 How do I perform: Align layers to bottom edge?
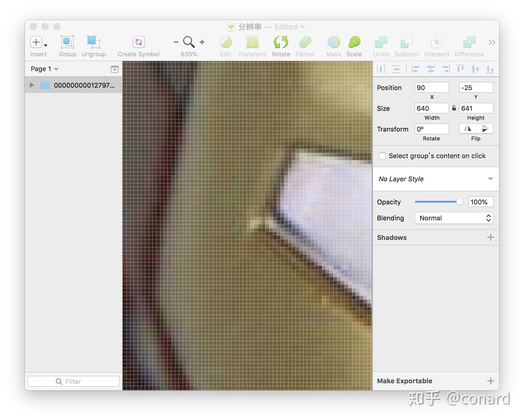tap(490, 69)
